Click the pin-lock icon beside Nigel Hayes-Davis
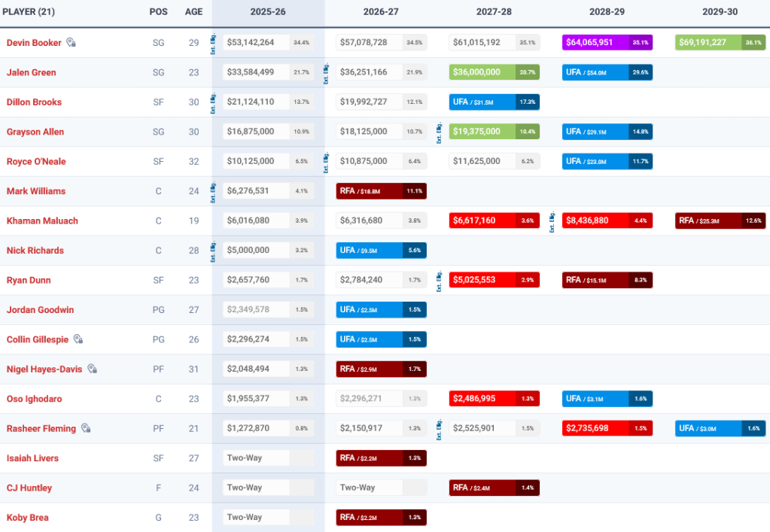The image size is (770, 532). [x=92, y=369]
